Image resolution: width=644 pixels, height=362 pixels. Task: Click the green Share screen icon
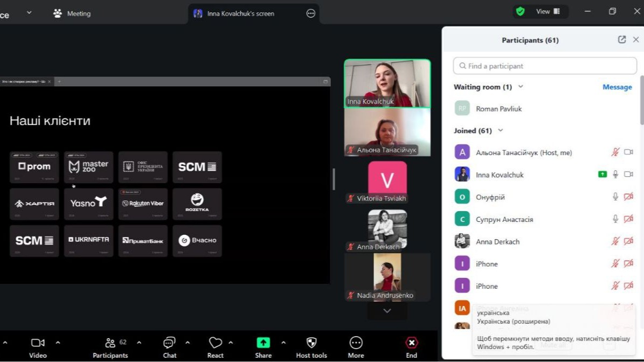pyautogui.click(x=263, y=343)
